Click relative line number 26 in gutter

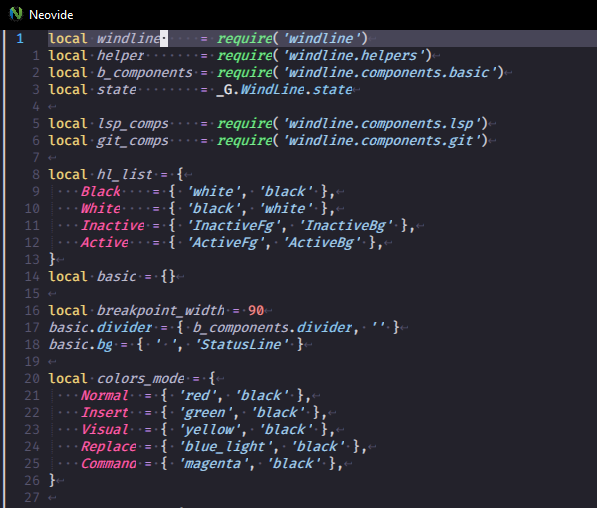[x=32, y=481]
